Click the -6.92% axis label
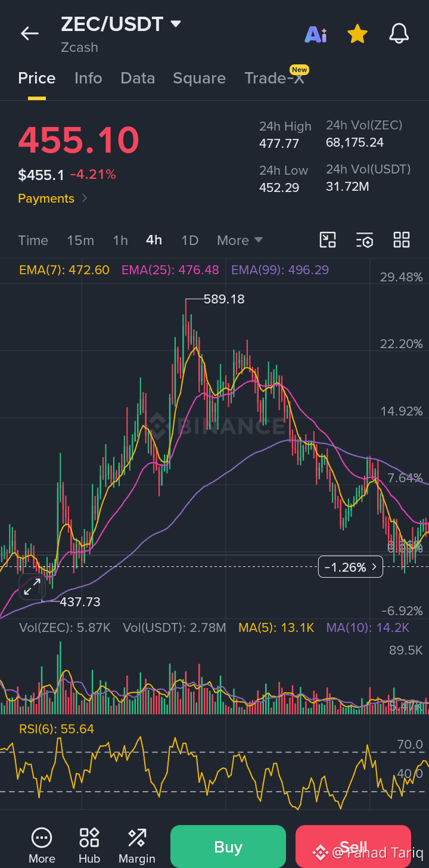This screenshot has height=868, width=429. (402, 611)
